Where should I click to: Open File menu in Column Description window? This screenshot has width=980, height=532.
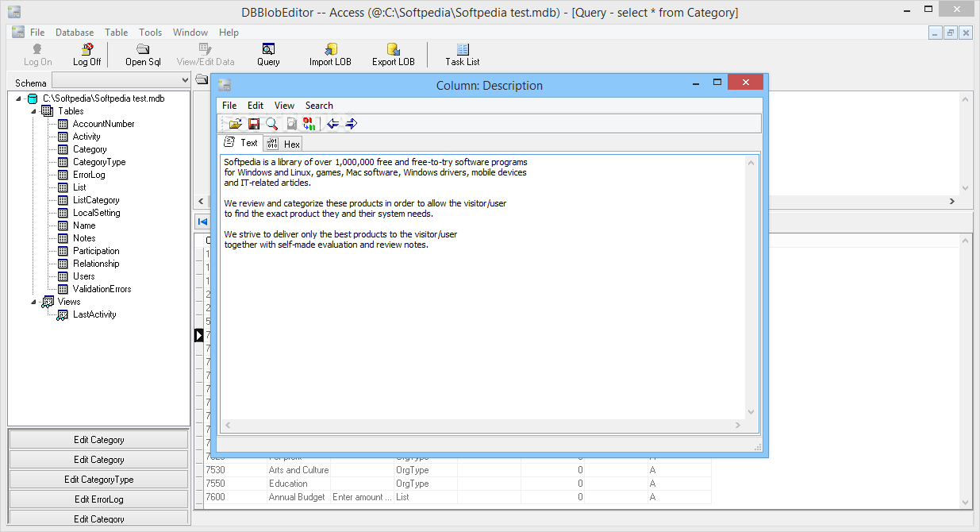coord(229,106)
